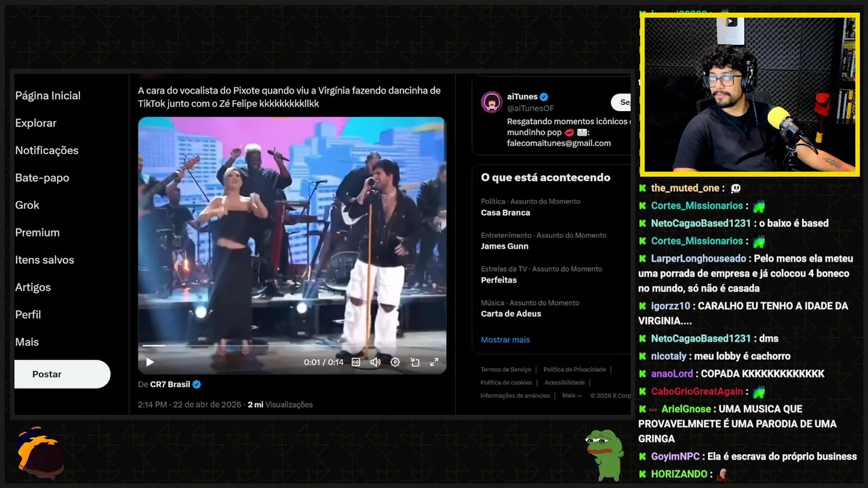This screenshot has width=868, height=488.
Task: Seek along the video progress bar
Action: tap(292, 345)
